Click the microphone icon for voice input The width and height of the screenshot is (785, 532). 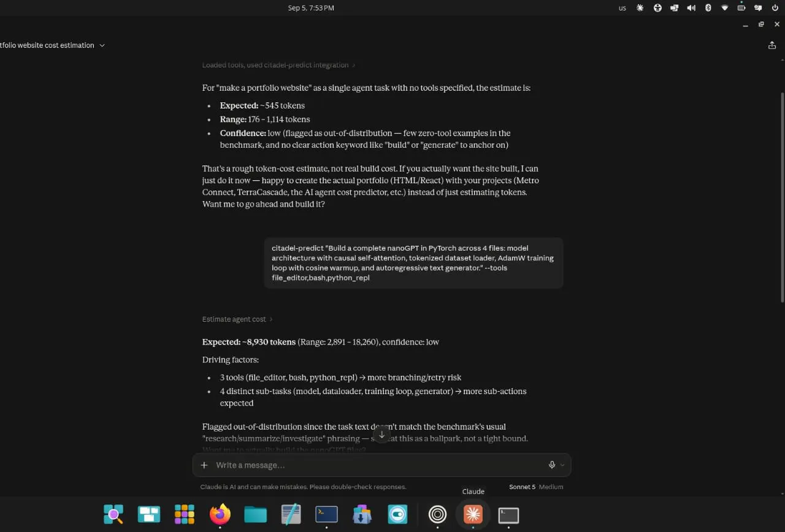click(552, 465)
